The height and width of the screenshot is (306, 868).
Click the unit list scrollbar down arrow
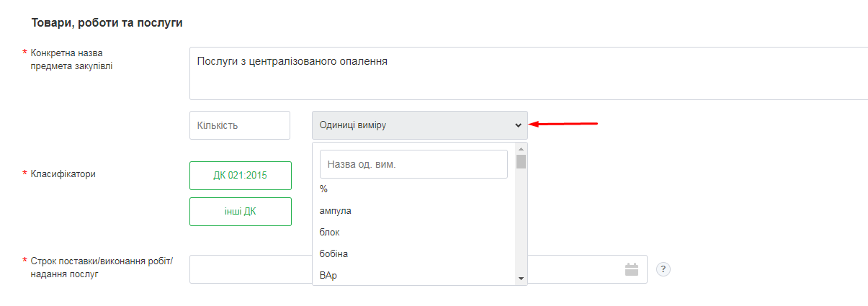point(521,278)
